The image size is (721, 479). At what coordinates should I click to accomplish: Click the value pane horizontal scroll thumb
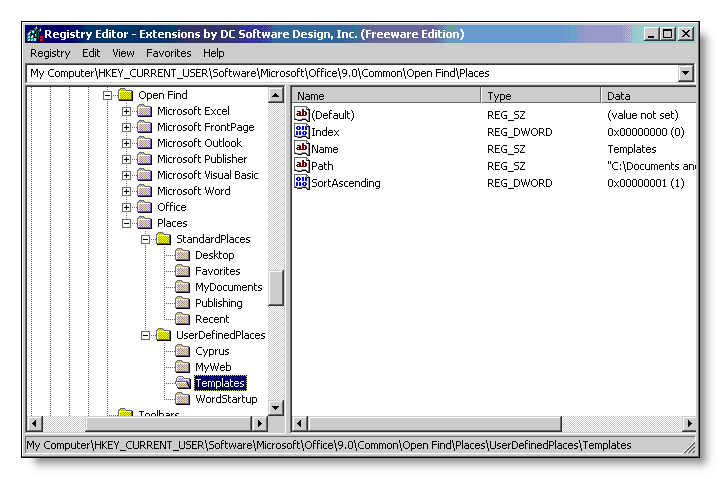pyautogui.click(x=435, y=423)
